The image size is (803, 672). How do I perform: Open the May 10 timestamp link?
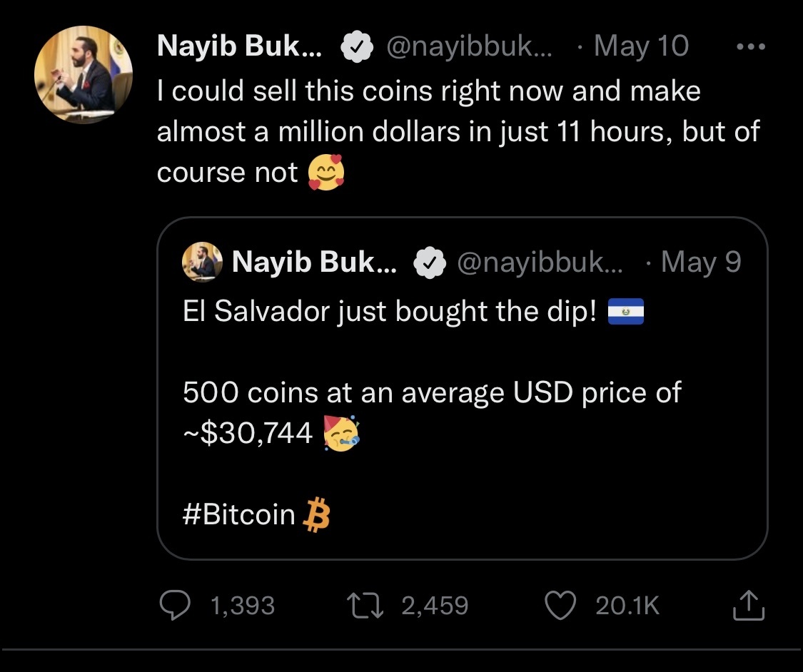[x=640, y=47]
